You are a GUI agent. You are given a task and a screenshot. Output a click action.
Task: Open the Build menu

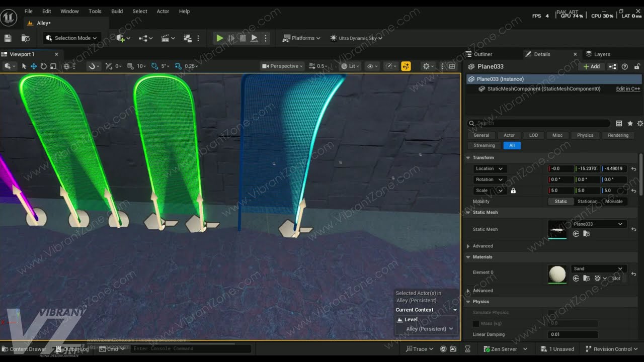pos(117,11)
